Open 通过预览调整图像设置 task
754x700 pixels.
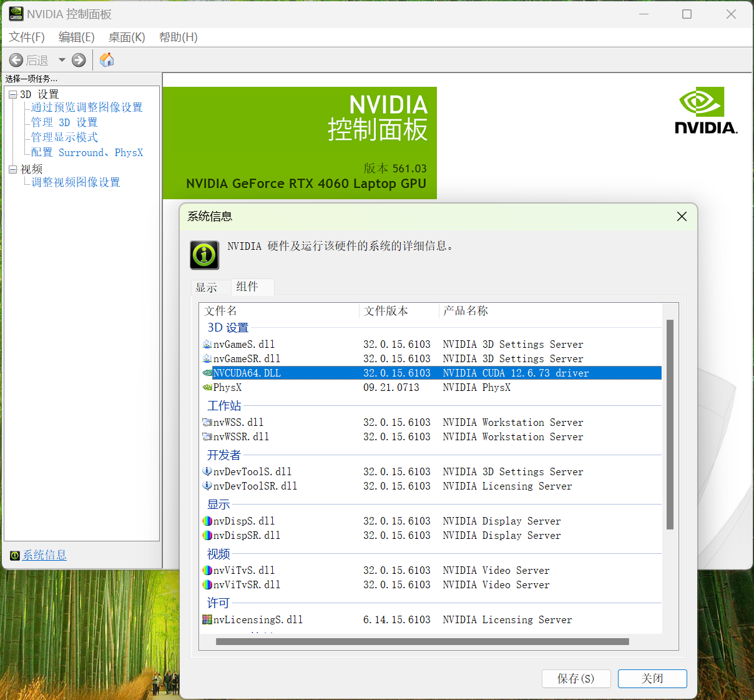[x=87, y=107]
